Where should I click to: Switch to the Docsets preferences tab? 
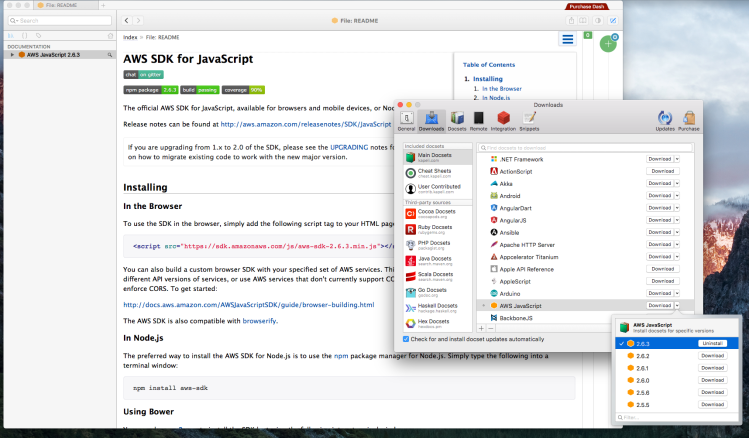click(x=457, y=121)
